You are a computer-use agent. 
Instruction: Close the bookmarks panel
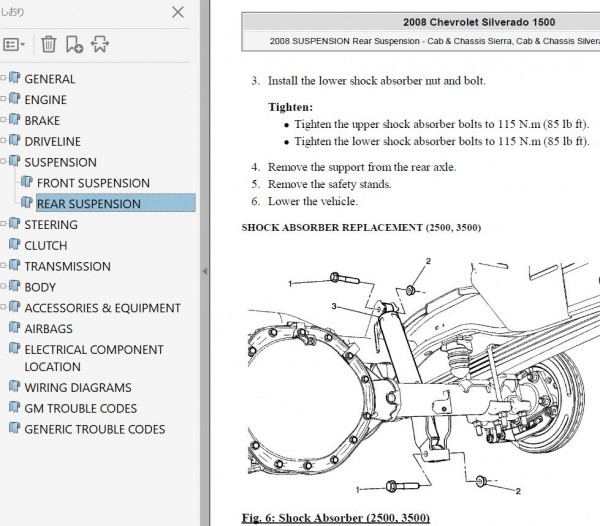[x=178, y=12]
